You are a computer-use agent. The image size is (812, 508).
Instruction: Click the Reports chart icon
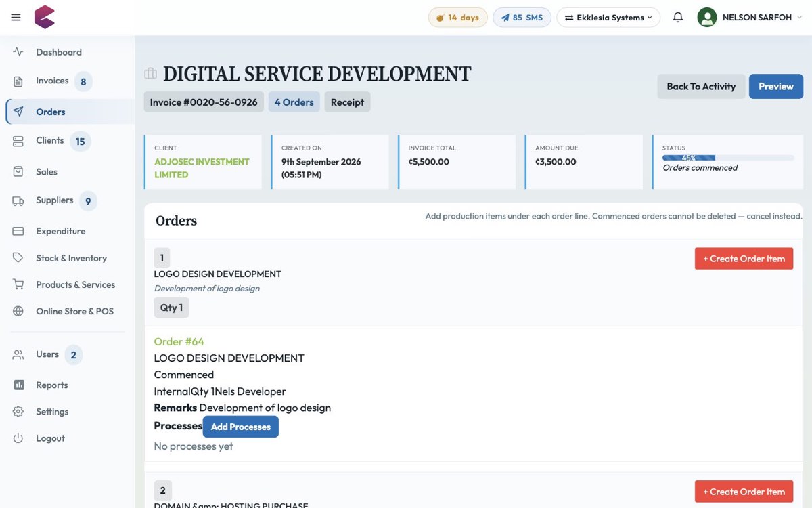click(18, 385)
